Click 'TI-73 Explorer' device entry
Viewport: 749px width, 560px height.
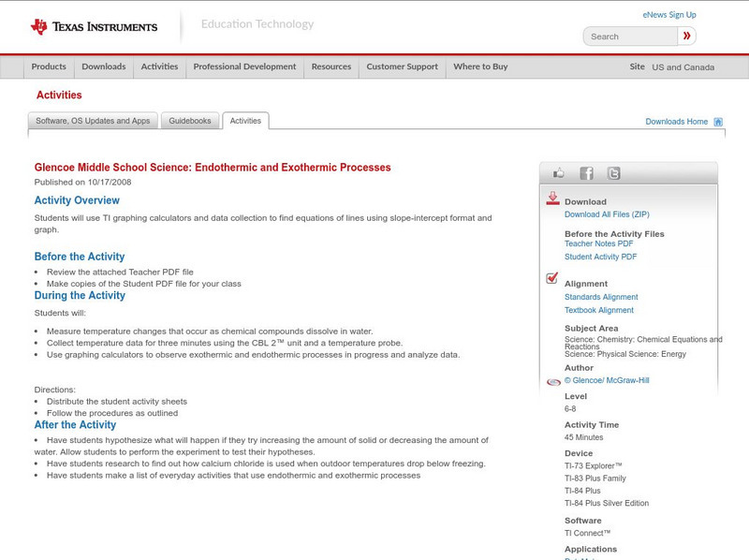pyautogui.click(x=594, y=465)
